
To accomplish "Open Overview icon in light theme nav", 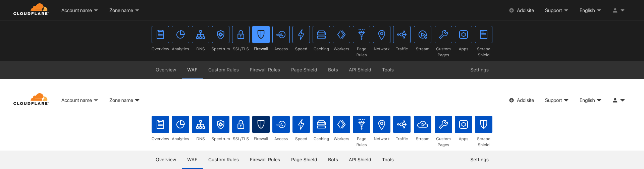I will click(160, 124).
